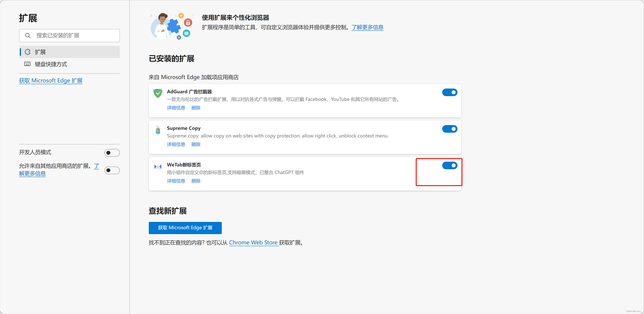Click 删除 for AdGuard 广告拦截器

pos(196,108)
